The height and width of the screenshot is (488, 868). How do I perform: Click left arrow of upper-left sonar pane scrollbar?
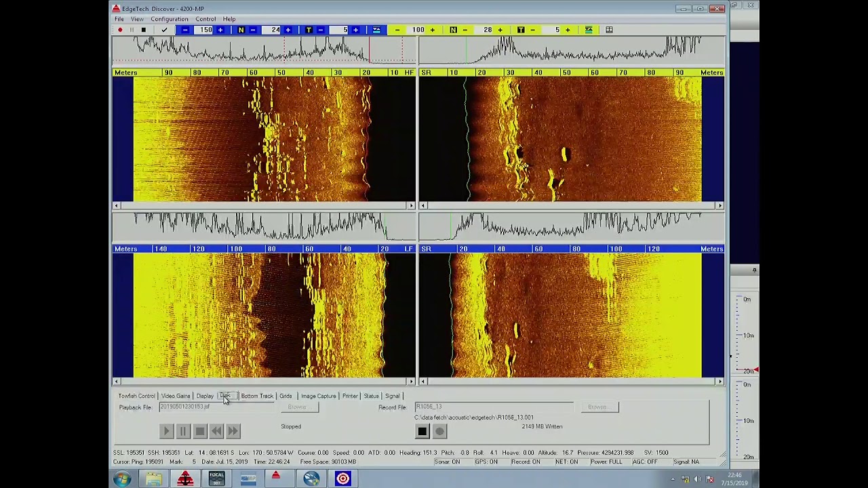117,205
